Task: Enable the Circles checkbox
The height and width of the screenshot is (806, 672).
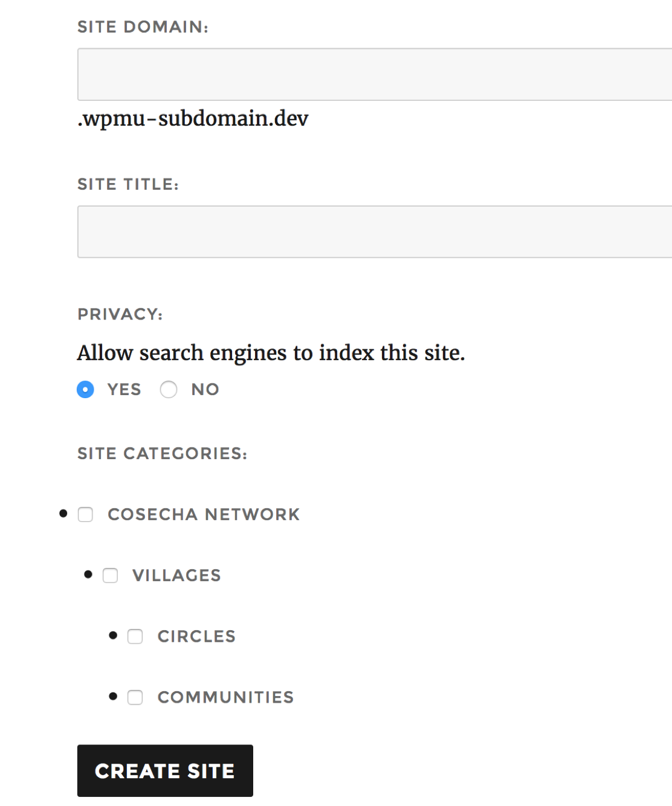Action: coord(135,636)
